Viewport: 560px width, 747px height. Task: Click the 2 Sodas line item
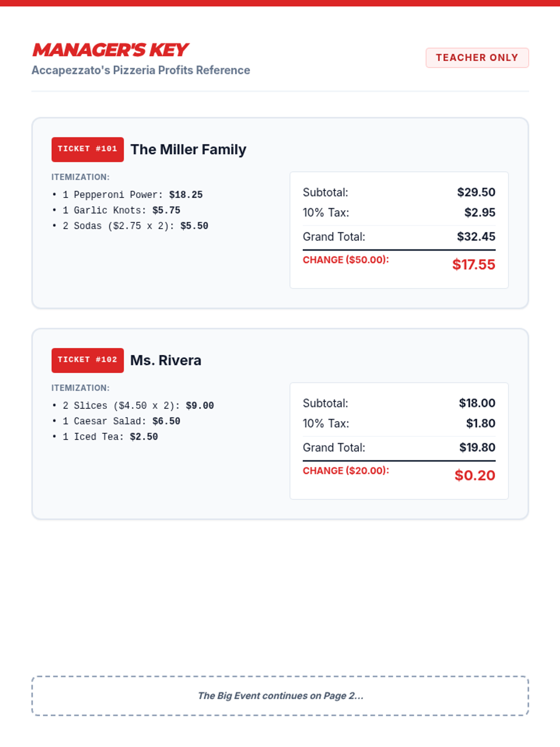[131, 226]
